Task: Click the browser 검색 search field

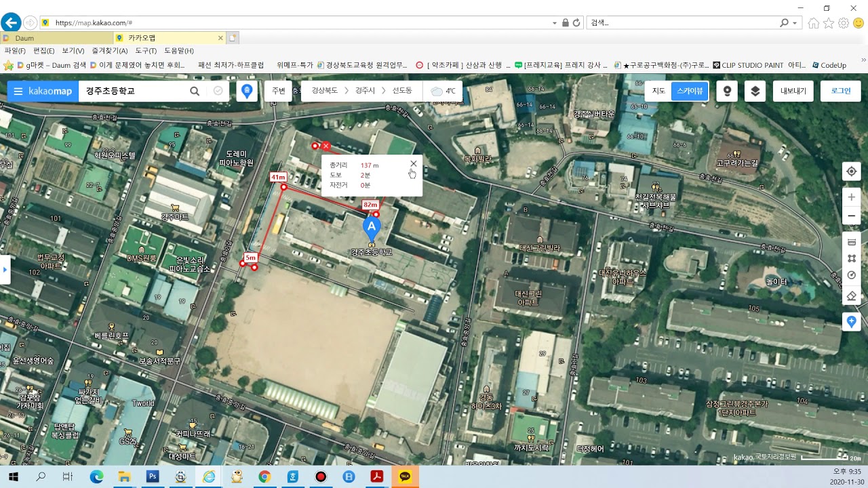Action: coord(682,22)
